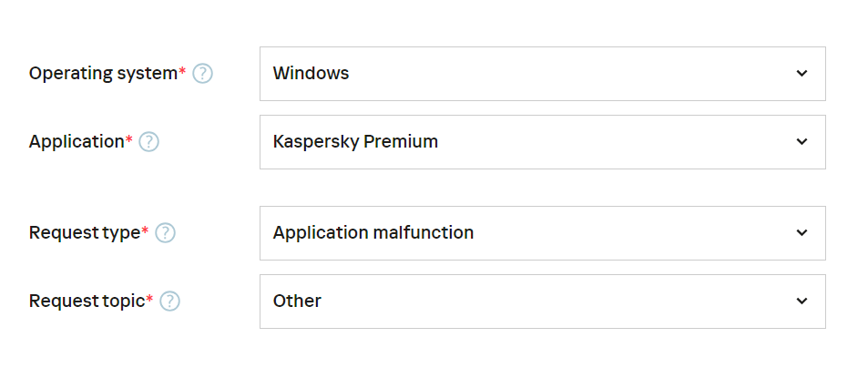Open the Application malfunction dropdown arrow
868x368 pixels.
click(802, 233)
